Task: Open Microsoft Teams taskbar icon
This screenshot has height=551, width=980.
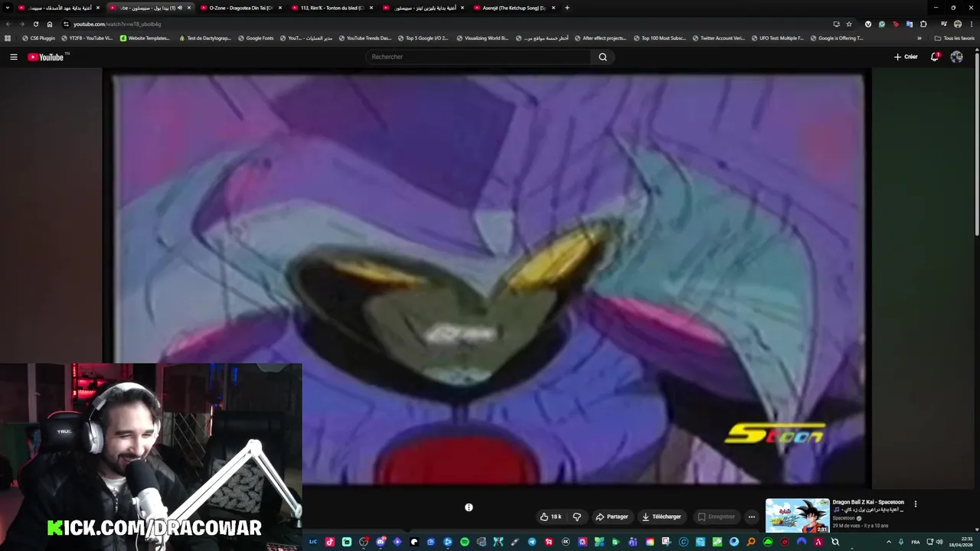Action: pos(632,542)
